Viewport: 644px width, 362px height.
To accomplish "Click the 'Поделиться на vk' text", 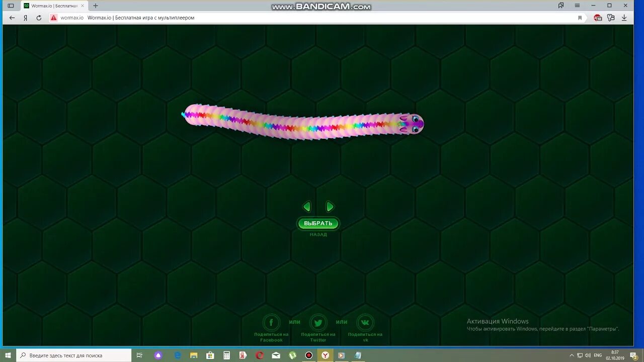I will [x=365, y=337].
